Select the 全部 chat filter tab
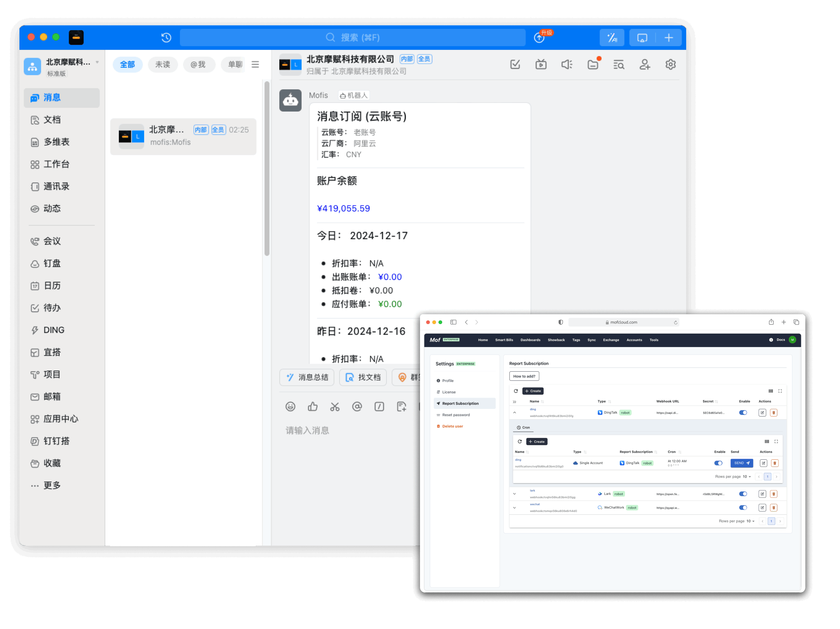This screenshot has height=629, width=840. click(127, 65)
